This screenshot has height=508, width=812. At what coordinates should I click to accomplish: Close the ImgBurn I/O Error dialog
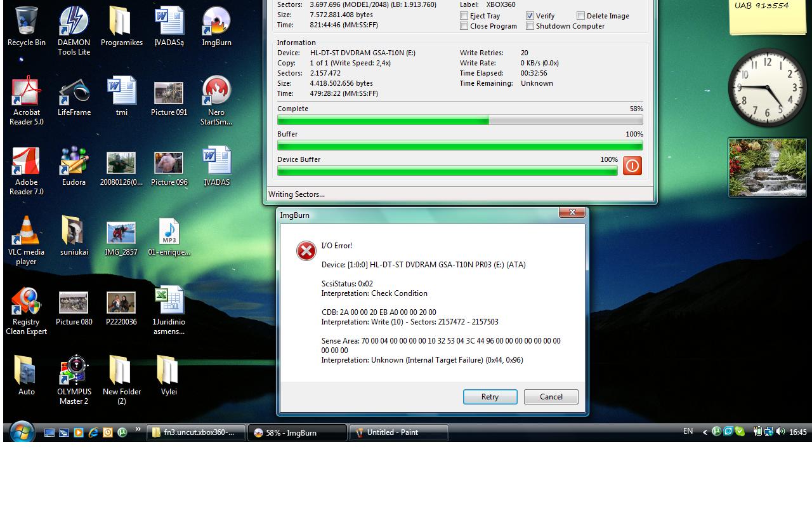click(572, 212)
